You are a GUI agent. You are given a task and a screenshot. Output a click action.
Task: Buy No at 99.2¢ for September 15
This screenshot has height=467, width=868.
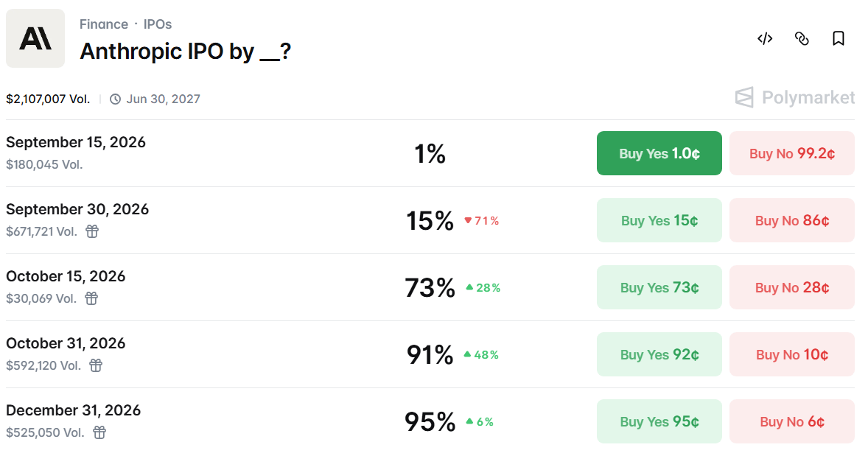(x=792, y=153)
